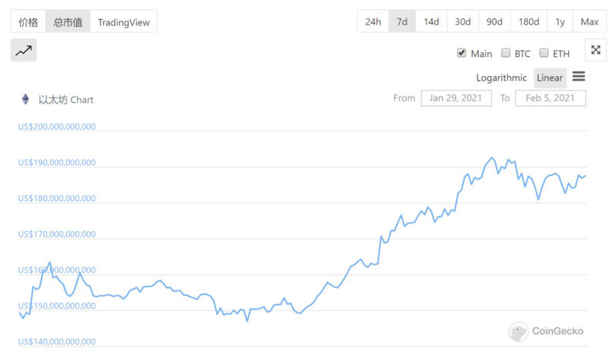Switch to the 价格 tab
The width and height of the screenshot is (615, 364).
tap(28, 22)
